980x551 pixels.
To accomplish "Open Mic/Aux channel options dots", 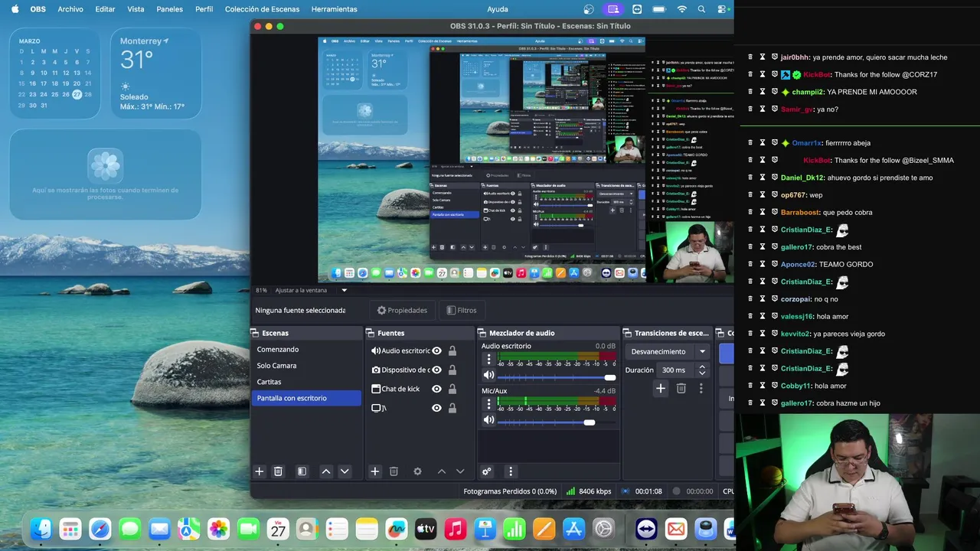I will [x=488, y=404].
